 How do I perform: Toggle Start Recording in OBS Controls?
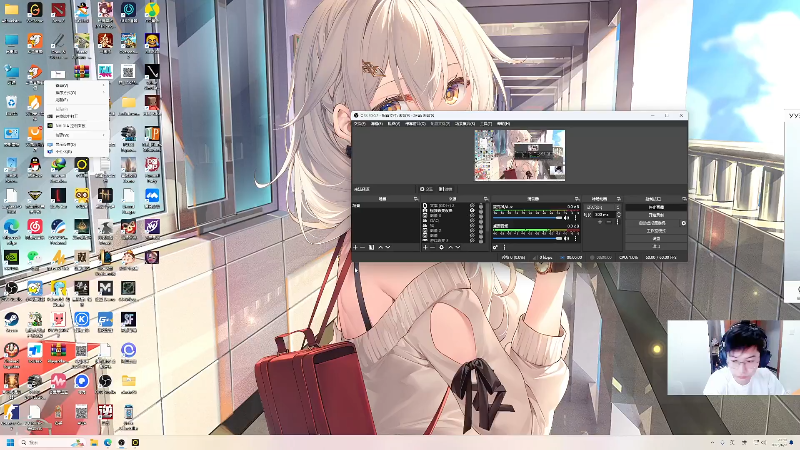[656, 215]
